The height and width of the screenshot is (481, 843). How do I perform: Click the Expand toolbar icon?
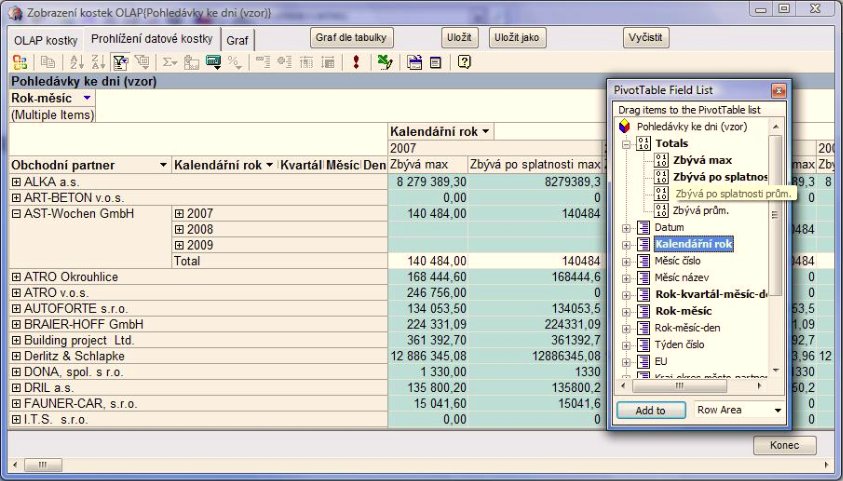(x=284, y=62)
